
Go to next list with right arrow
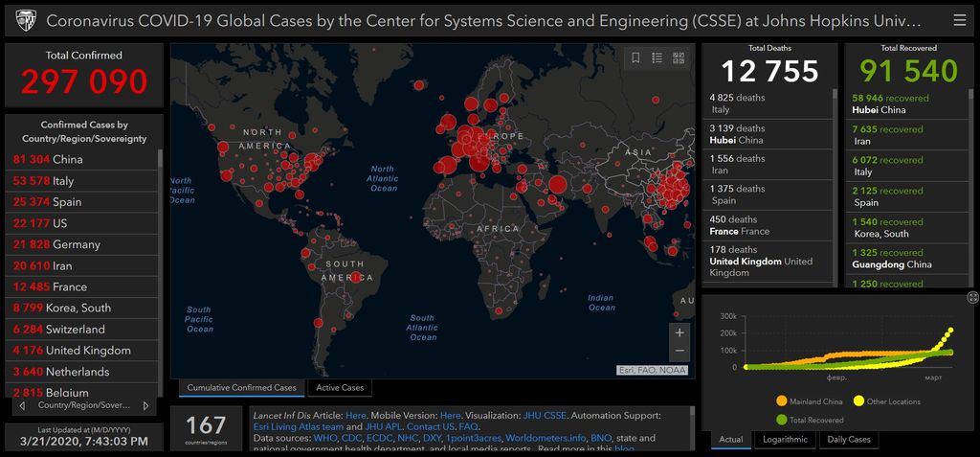point(145,405)
